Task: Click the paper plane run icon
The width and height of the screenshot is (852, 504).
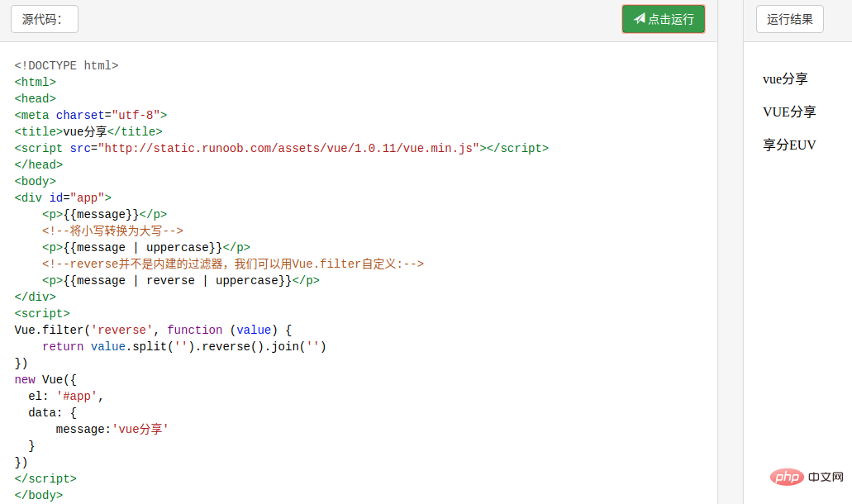Action: (x=639, y=19)
